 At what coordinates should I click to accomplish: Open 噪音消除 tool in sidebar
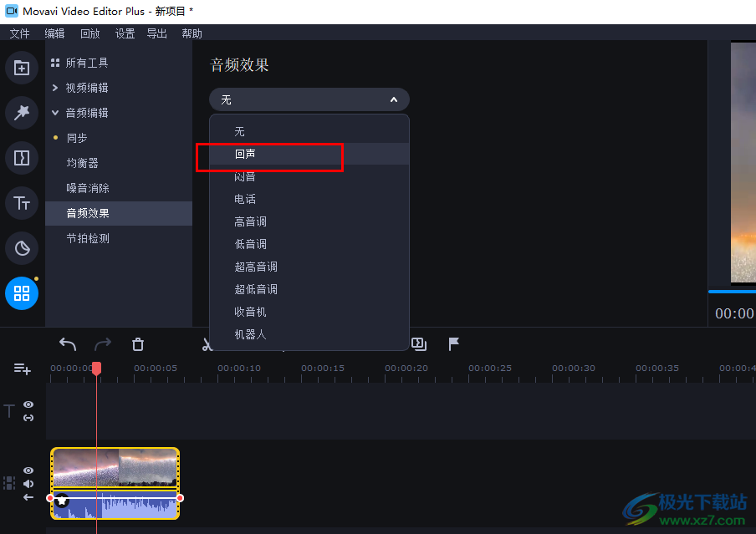coord(88,188)
